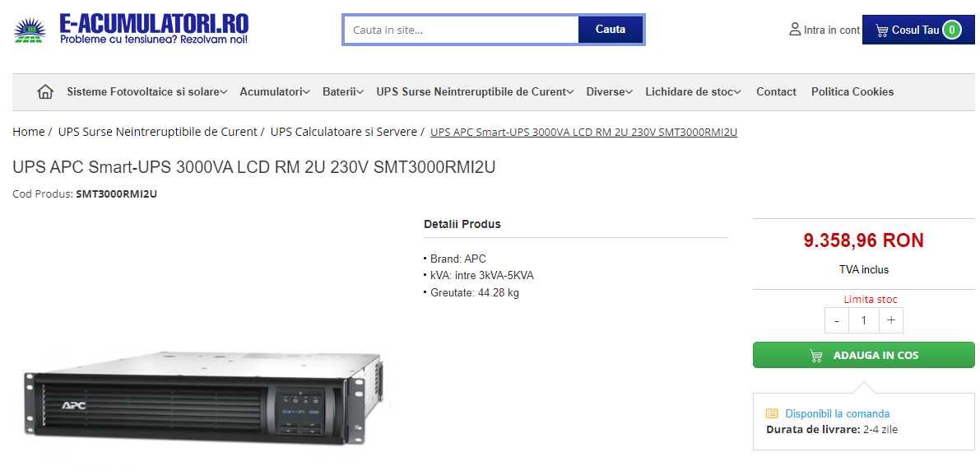Click the Detalii Produs heading
This screenshot has width=980, height=471.
(x=462, y=224)
